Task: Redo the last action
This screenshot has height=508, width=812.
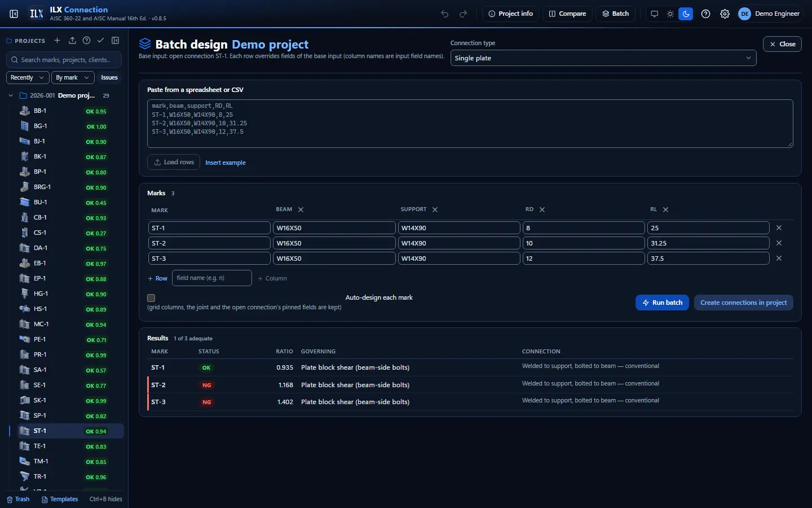Action: (464, 14)
